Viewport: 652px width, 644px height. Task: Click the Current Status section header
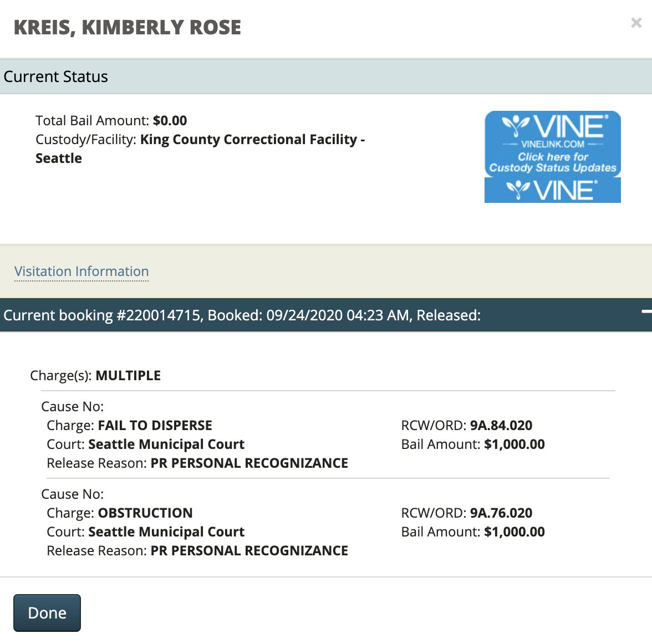click(55, 76)
